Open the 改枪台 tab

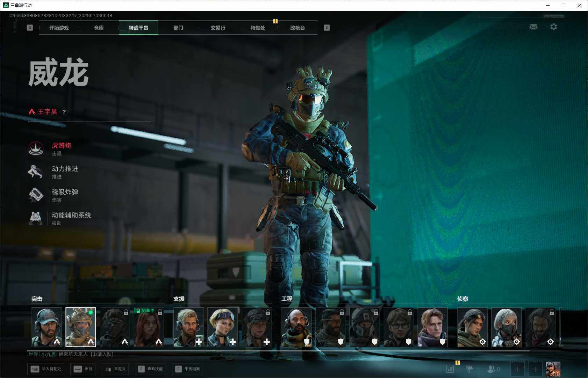[297, 28]
